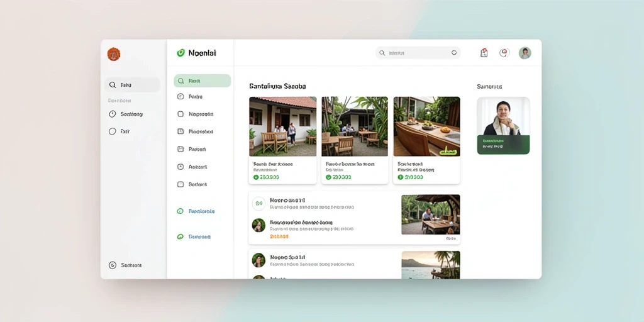
Task: Click the green check price under the white house card
Action: pyautogui.click(x=266, y=177)
